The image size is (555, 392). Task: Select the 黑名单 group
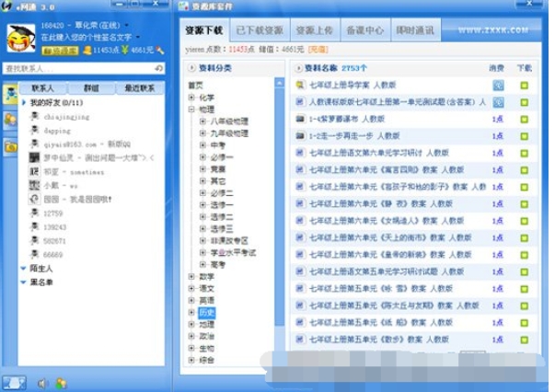41,282
